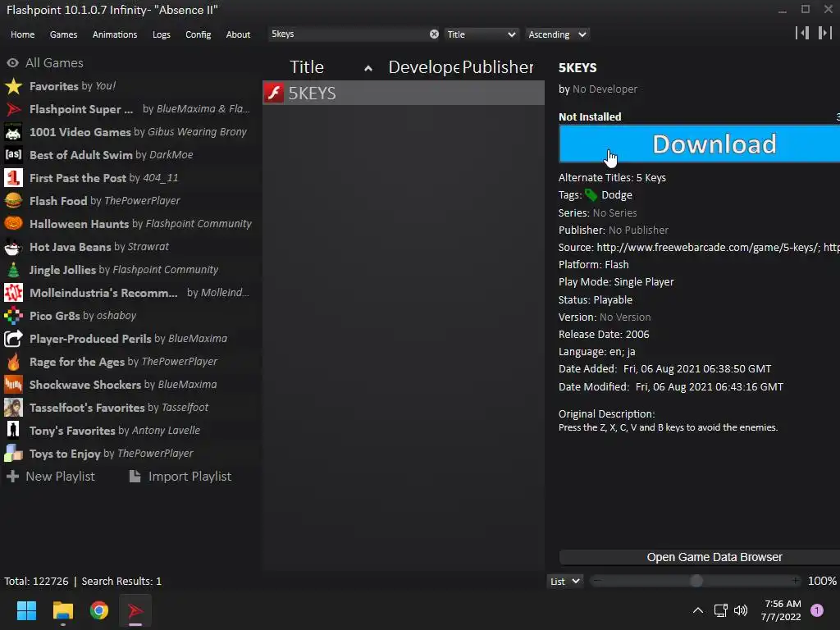Open the volume control in system tray
The image size is (840, 630).
coord(741,610)
